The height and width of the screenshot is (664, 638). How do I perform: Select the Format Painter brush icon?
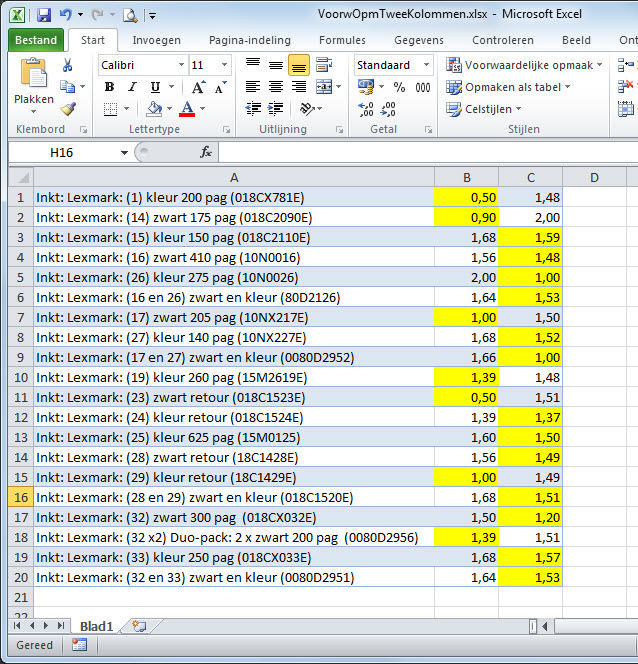(68, 109)
